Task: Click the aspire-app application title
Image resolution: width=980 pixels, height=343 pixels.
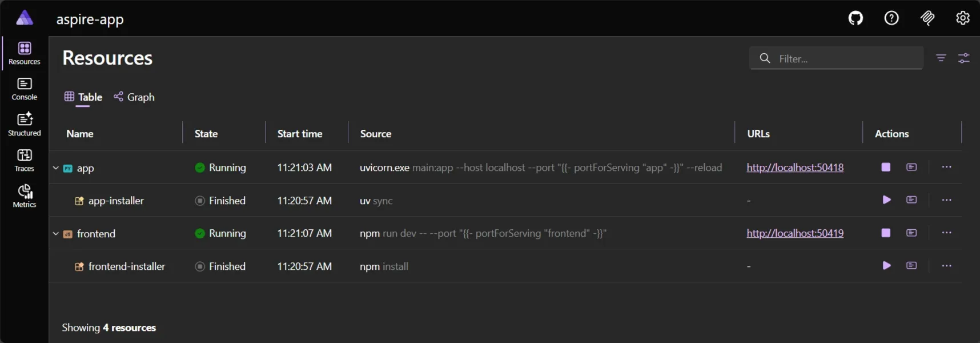Action: tap(90, 19)
